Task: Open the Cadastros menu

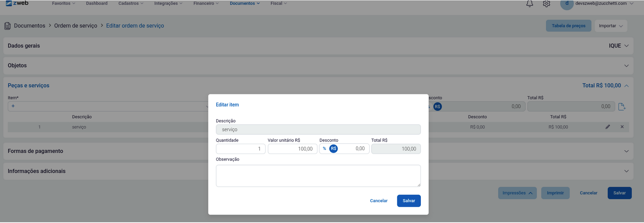Action: point(131,3)
